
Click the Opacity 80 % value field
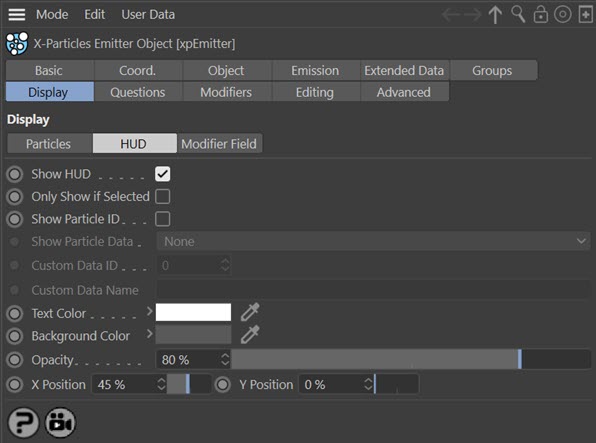pyautogui.click(x=188, y=359)
